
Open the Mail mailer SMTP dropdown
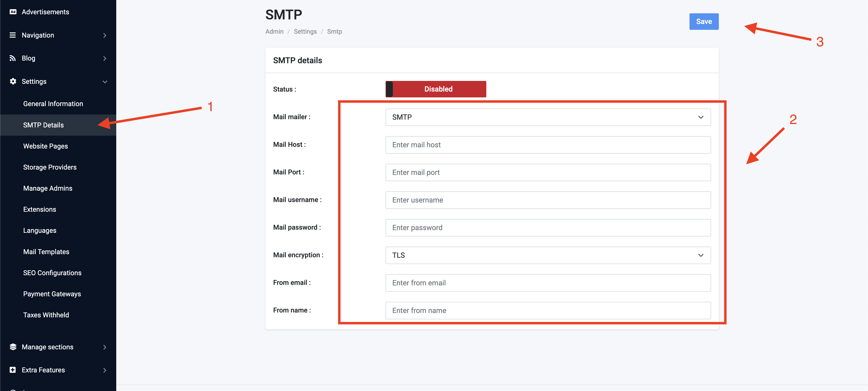tap(548, 117)
